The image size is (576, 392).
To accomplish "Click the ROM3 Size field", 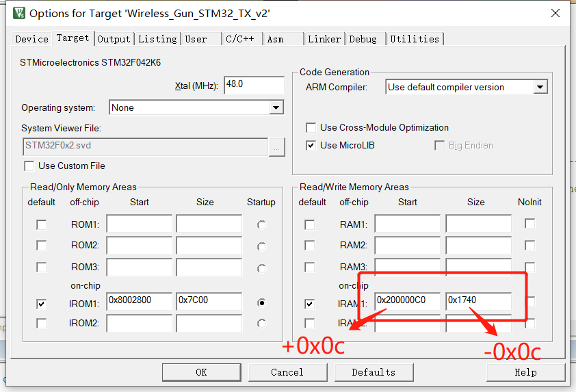I will point(209,267).
